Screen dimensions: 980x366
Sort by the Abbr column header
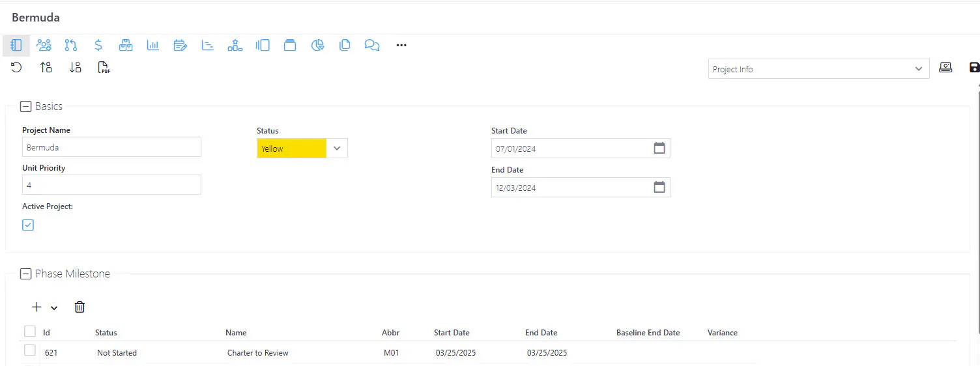(x=390, y=333)
